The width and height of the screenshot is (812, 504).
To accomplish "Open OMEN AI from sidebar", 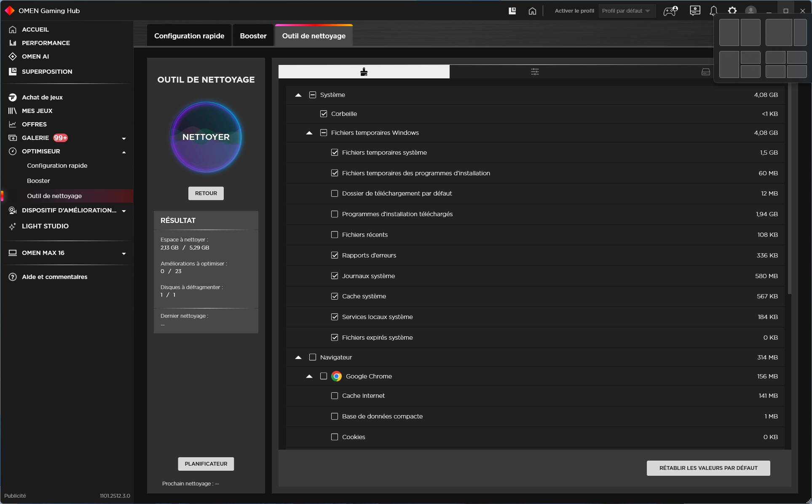I will [x=35, y=56].
